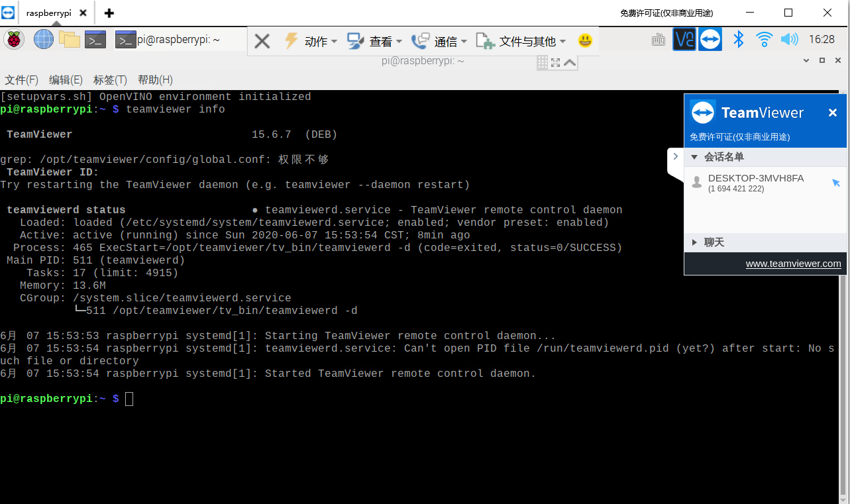This screenshot has width=850, height=504.
Task: Click 'Tasks: 17 (limit: 4915)' line
Action: (103, 273)
